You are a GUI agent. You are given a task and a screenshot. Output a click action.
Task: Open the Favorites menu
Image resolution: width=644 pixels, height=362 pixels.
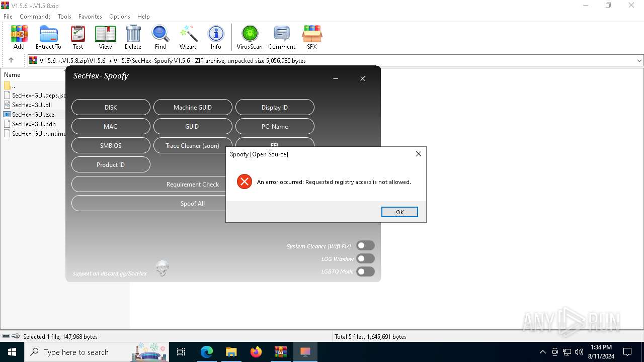pos(91,17)
